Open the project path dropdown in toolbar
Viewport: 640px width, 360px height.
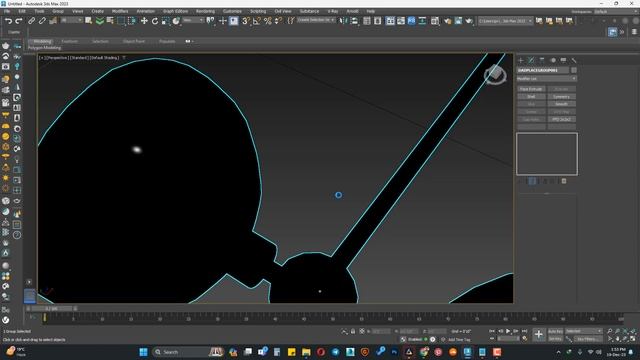coord(505,20)
